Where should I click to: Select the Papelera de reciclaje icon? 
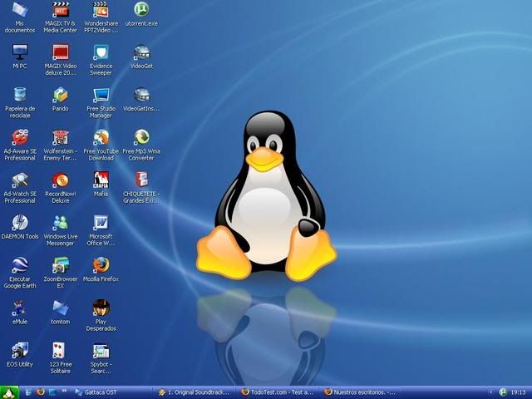pos(20,95)
